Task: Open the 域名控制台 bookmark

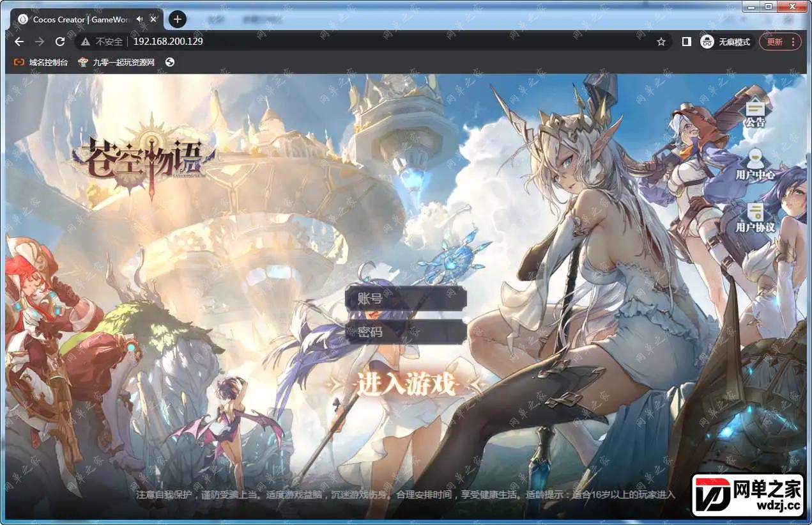Action: click(42, 62)
